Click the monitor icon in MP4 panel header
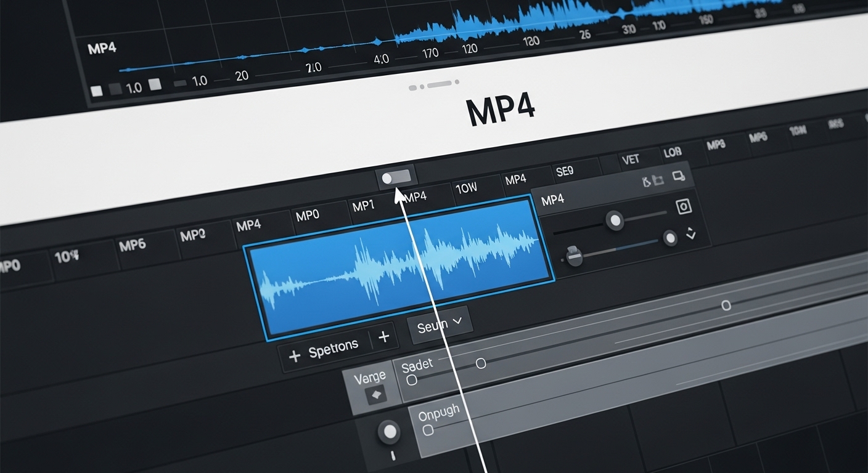This screenshot has height=473, width=868. coord(679,176)
